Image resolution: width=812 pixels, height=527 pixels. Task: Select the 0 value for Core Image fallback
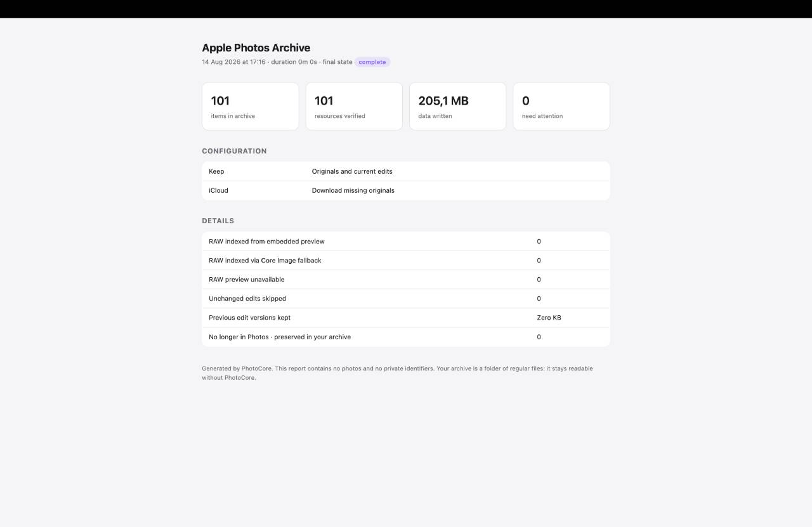(539, 261)
